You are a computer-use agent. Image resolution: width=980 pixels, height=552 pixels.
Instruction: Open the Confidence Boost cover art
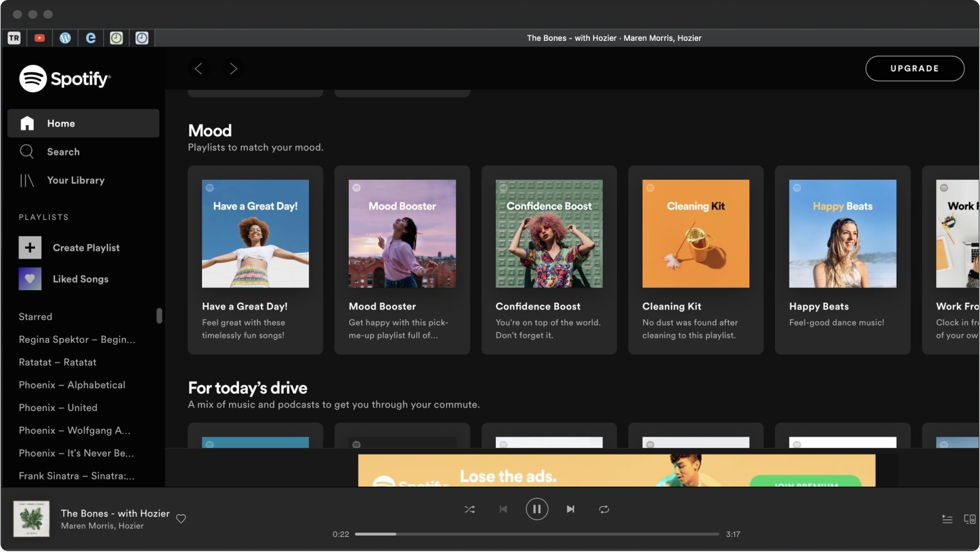coord(549,234)
